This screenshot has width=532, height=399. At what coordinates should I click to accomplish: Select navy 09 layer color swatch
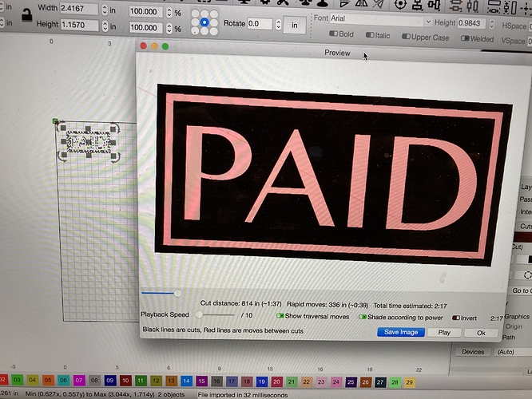pyautogui.click(x=109, y=381)
